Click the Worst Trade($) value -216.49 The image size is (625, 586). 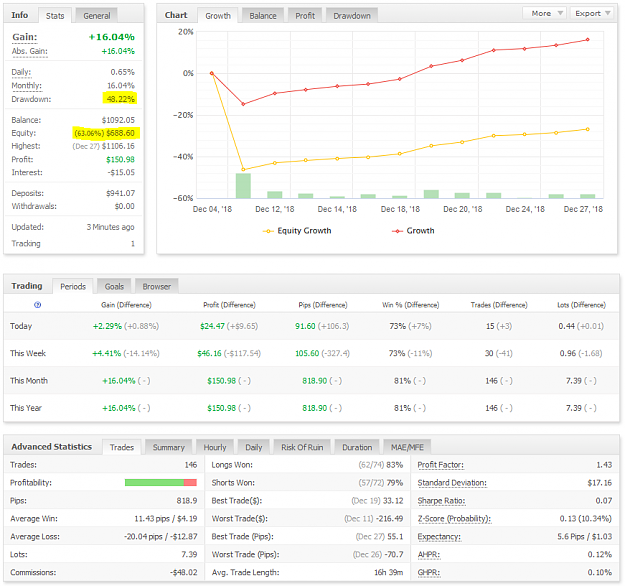tap(390, 519)
